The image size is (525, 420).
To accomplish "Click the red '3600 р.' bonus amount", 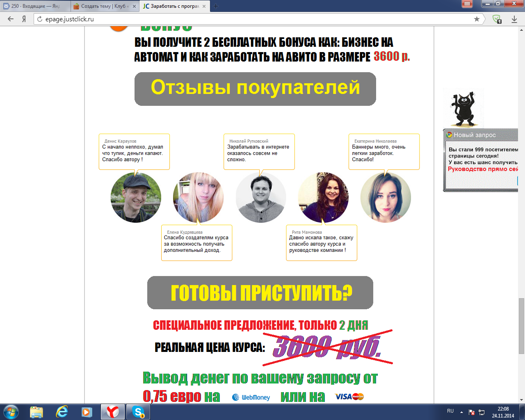I will point(392,56).
